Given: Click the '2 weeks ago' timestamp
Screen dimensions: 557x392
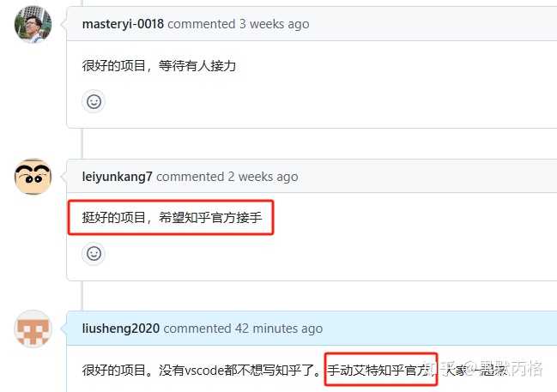Looking at the screenshot, I should click(x=263, y=177).
